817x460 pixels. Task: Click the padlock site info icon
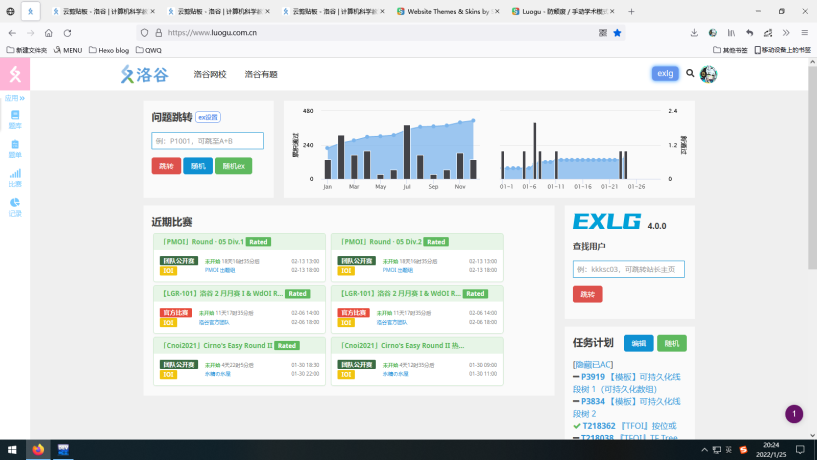point(159,33)
